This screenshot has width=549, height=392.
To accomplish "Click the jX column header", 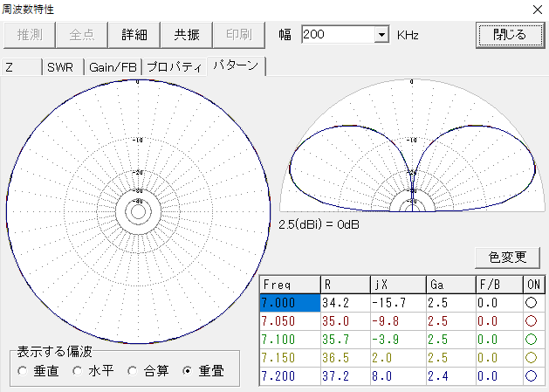I will pyautogui.click(x=399, y=285).
